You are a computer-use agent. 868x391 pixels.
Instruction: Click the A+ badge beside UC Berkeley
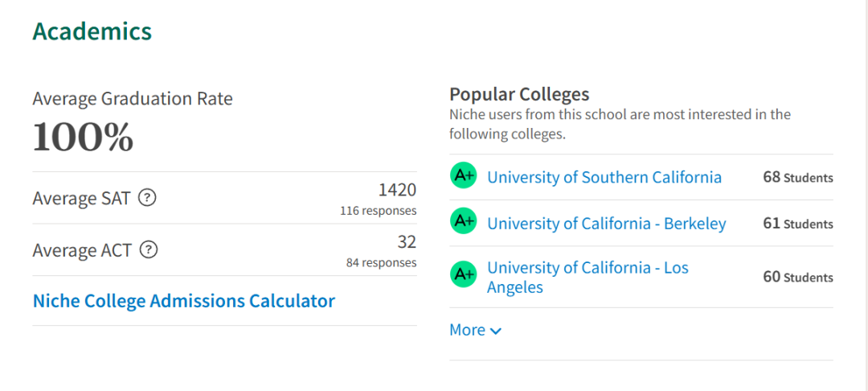[464, 222]
